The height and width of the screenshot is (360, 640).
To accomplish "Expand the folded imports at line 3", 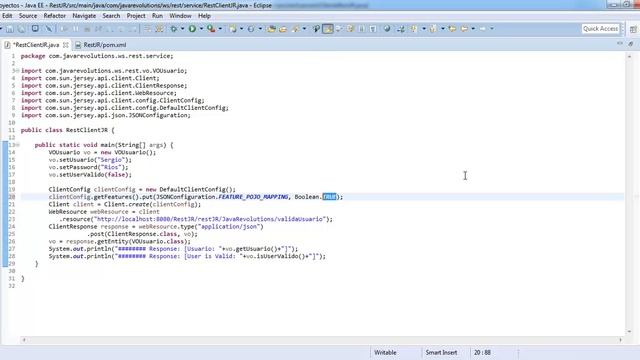I will [x=17, y=71].
